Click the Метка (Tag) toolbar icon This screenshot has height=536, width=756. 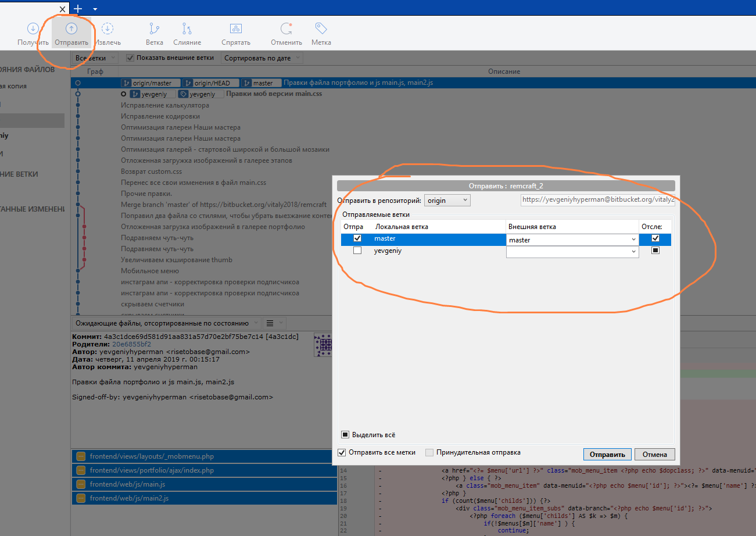[321, 28]
